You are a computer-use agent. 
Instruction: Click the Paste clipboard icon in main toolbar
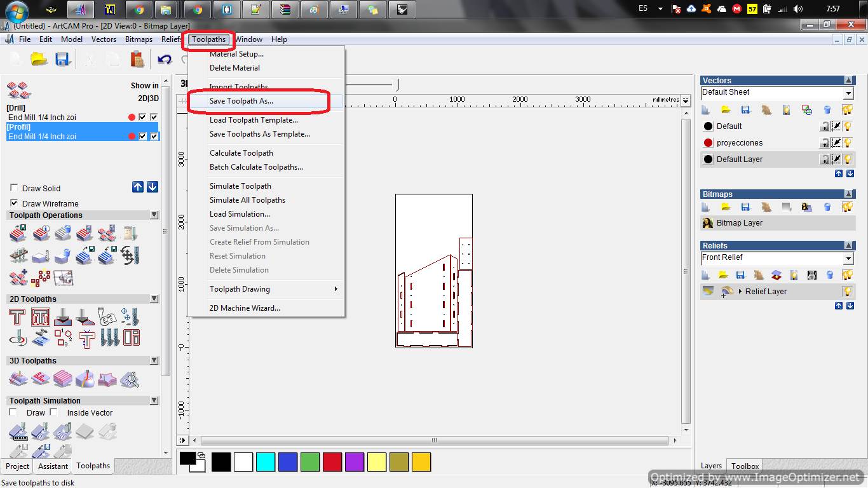(137, 59)
